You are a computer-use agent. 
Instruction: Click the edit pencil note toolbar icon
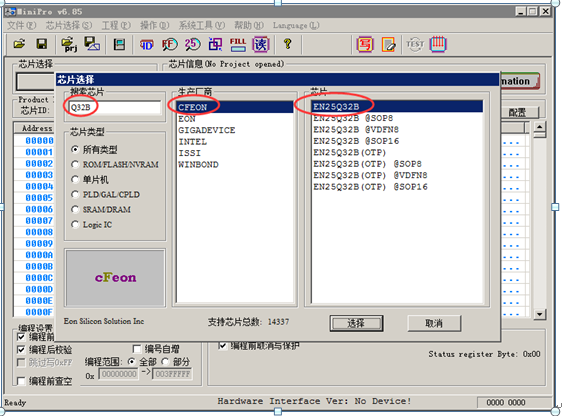coord(389,44)
